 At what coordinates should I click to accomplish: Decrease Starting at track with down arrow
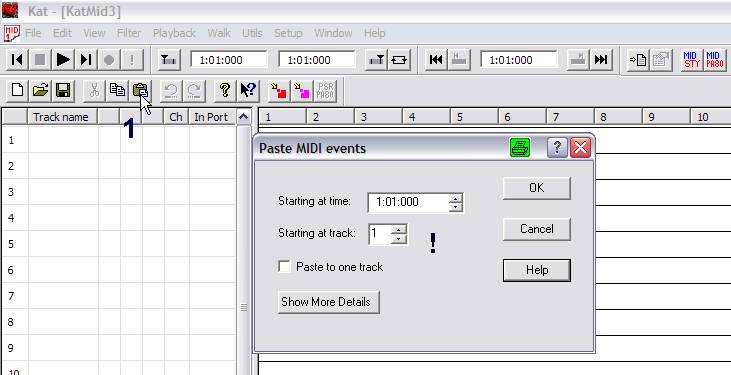pyautogui.click(x=399, y=239)
